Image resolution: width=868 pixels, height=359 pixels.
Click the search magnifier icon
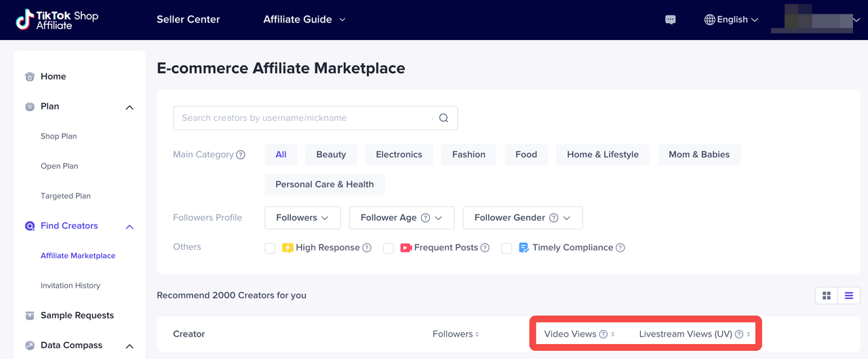tap(443, 118)
